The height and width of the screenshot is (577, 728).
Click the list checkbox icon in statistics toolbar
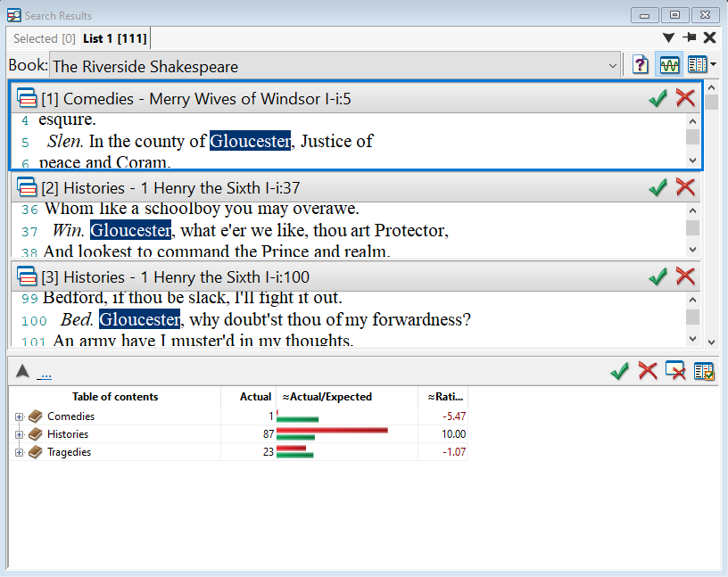[x=704, y=371]
